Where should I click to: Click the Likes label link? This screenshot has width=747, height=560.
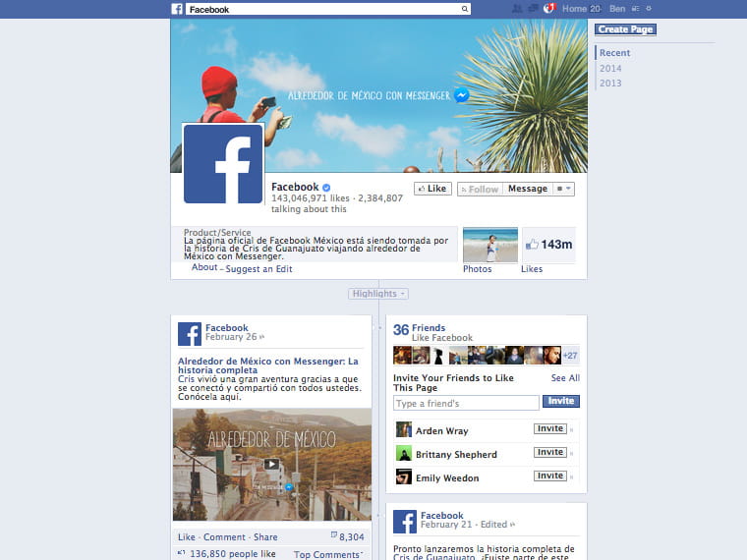[x=532, y=269]
